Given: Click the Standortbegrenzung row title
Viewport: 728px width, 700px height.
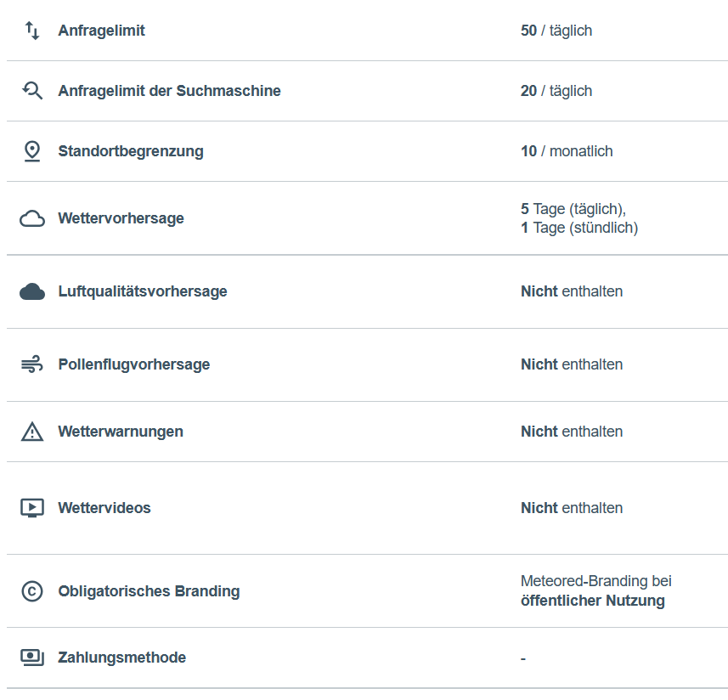Looking at the screenshot, I should [131, 151].
